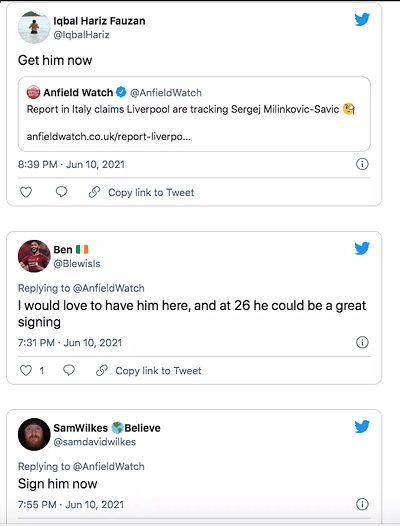Click the Twitter bird icon on Iqbal's tweet
400x526 pixels.
coord(362,19)
